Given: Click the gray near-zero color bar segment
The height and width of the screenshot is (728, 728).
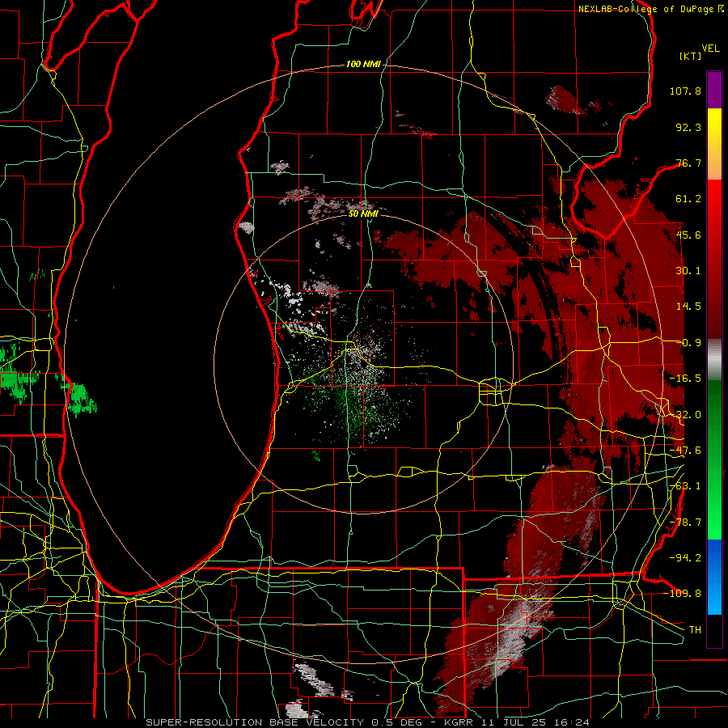Looking at the screenshot, I should [x=714, y=360].
